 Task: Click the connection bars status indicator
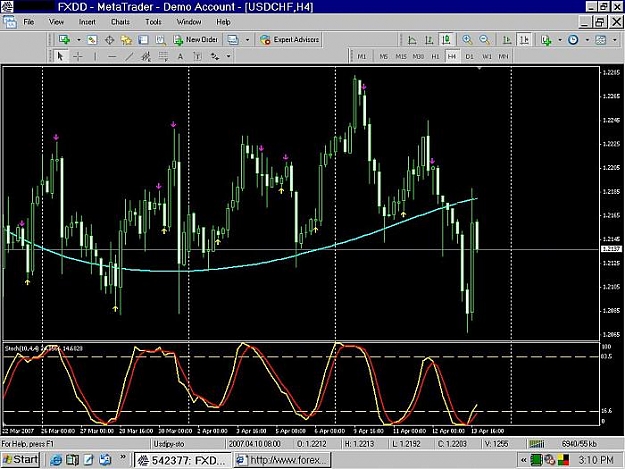[537, 443]
